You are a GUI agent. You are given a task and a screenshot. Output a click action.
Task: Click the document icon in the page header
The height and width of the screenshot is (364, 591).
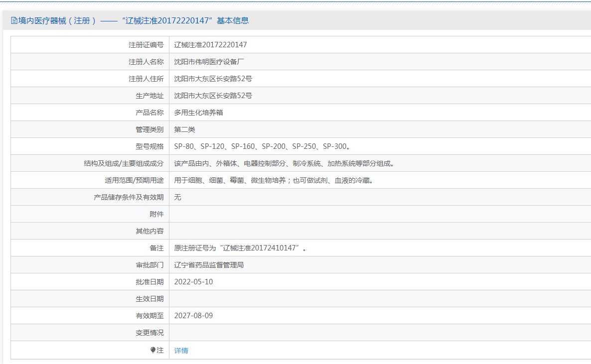click(14, 21)
